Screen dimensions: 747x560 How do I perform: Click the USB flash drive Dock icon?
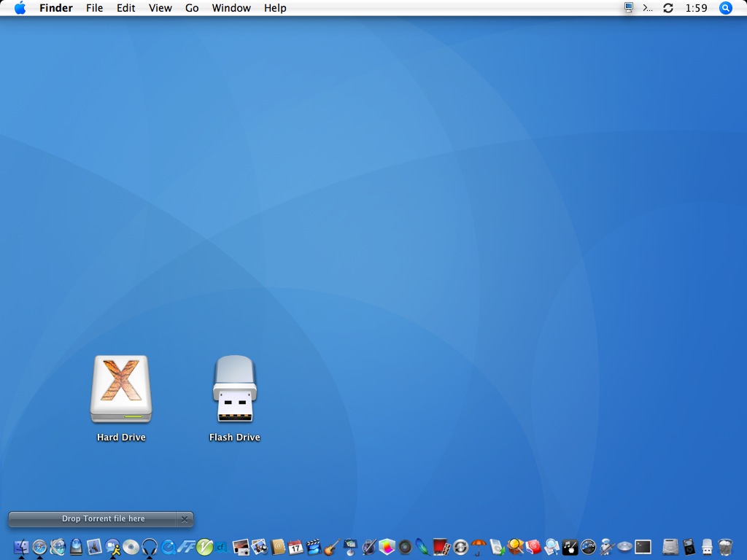tap(707, 547)
